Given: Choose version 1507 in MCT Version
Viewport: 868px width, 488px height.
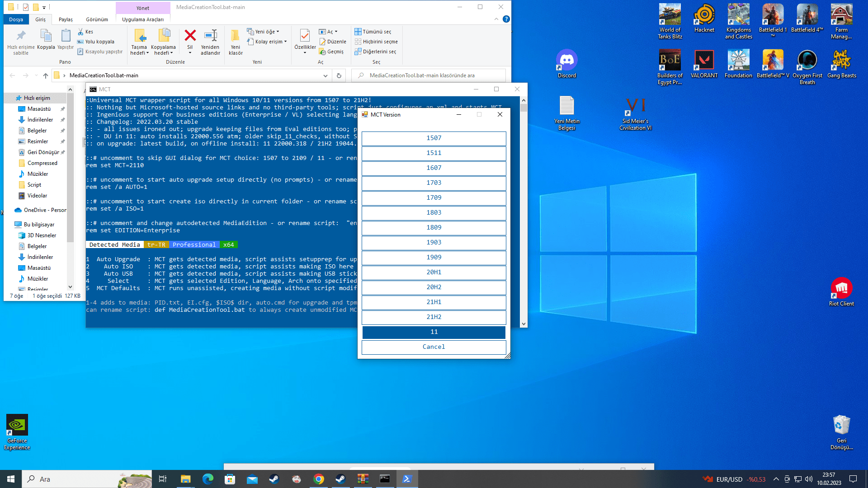Looking at the screenshot, I should point(434,138).
